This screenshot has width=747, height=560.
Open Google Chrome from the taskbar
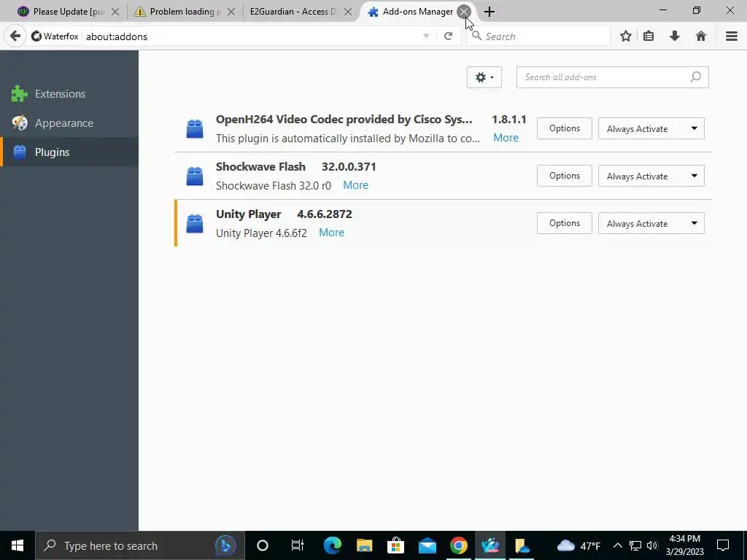pos(459,545)
